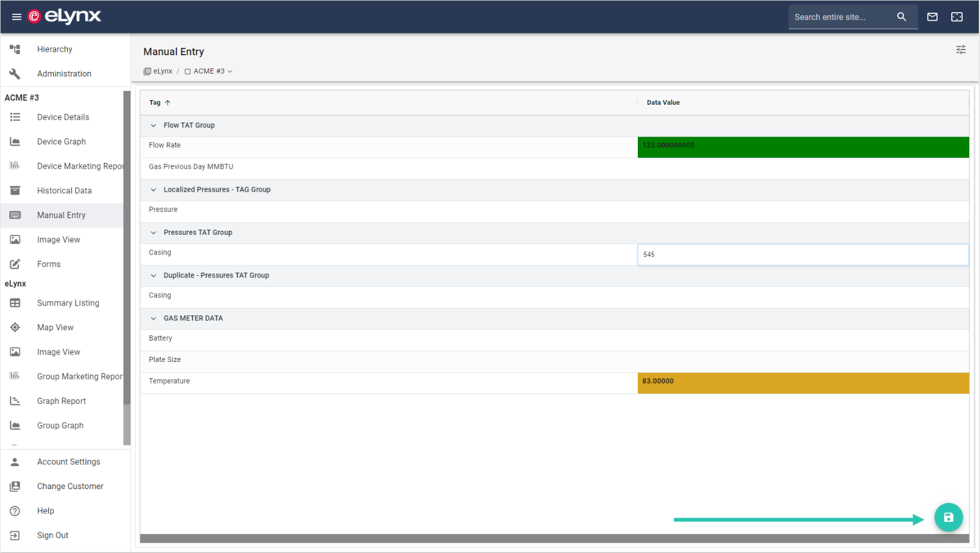Click the Sign Out icon
Screen dimensions: 980x553
click(15, 535)
